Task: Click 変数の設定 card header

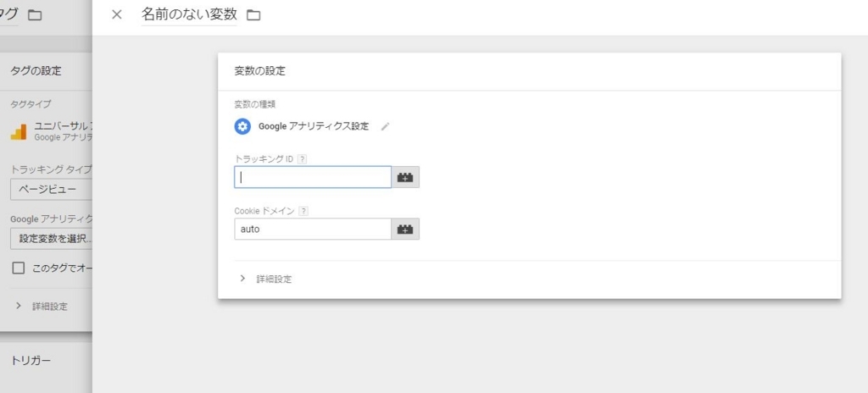Action: (x=260, y=71)
